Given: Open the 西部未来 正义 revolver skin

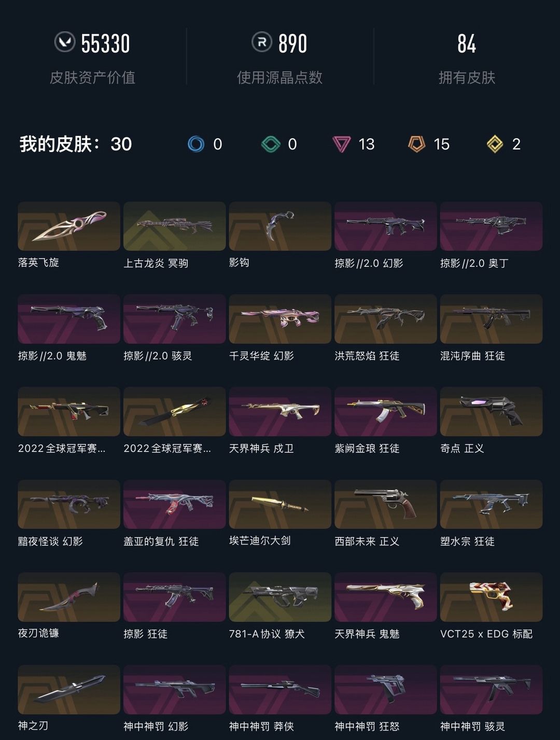Looking at the screenshot, I should click(385, 504).
